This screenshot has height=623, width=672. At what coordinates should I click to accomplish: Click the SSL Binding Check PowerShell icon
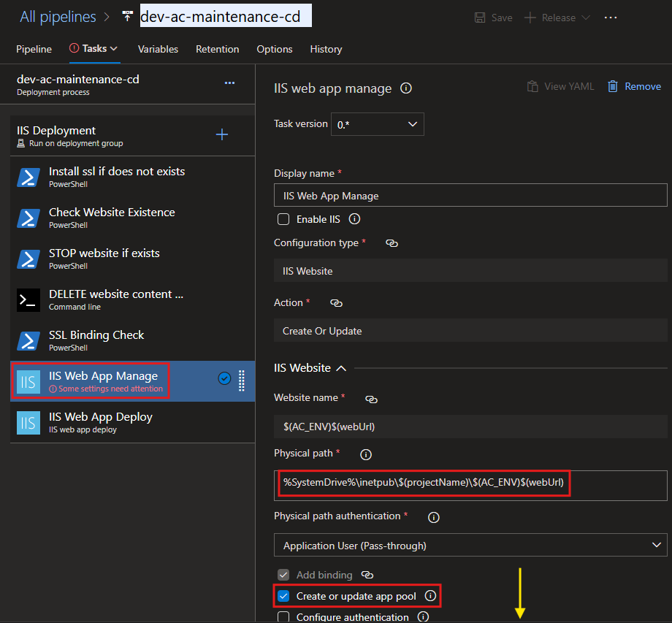coord(28,340)
